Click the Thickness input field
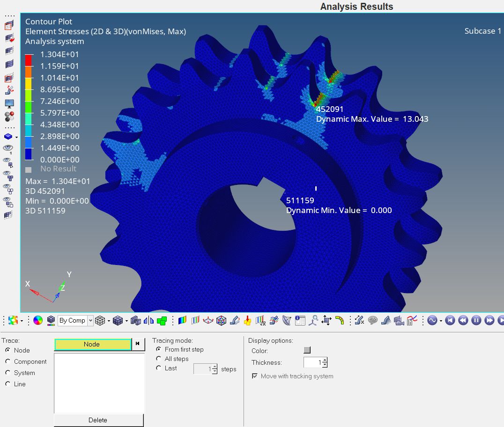The width and height of the screenshot is (504, 427). (x=312, y=362)
